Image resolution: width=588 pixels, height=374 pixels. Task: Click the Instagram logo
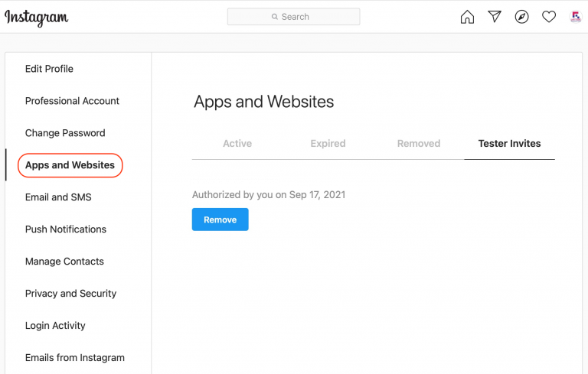[x=37, y=18]
